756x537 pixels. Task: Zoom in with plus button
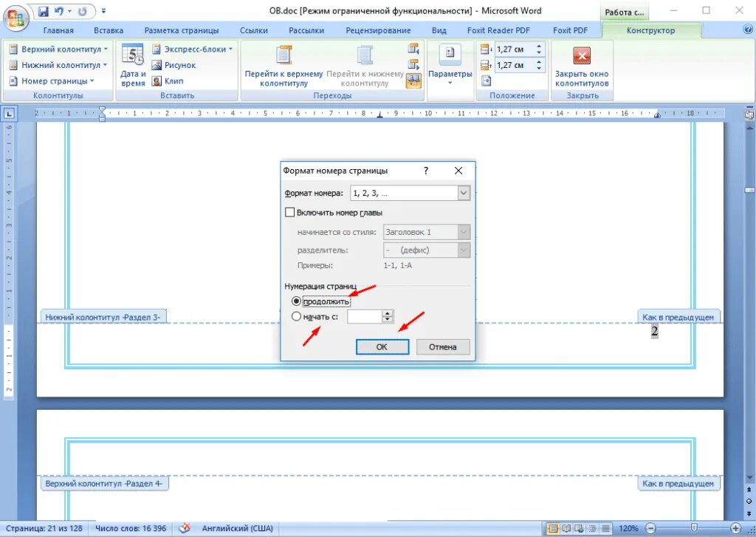click(x=736, y=528)
